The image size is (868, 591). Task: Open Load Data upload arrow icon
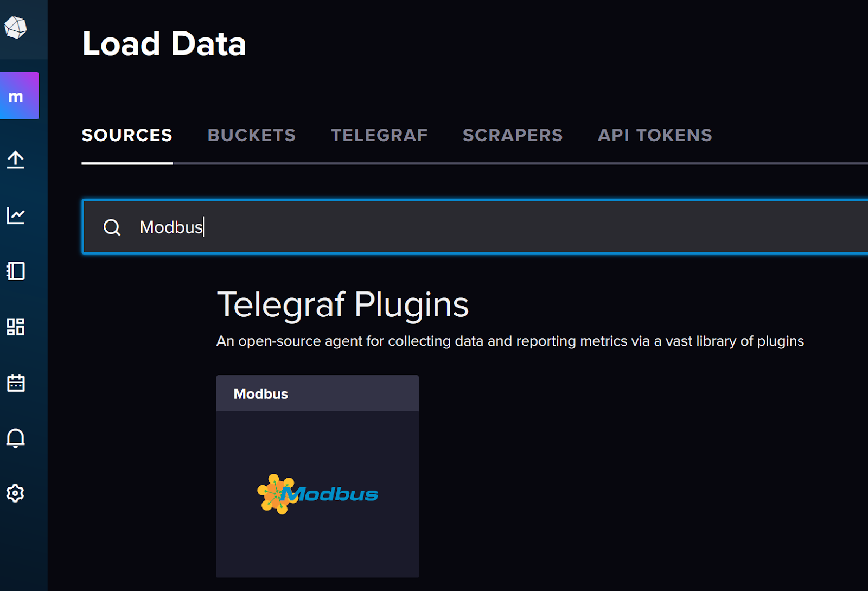[x=16, y=160]
